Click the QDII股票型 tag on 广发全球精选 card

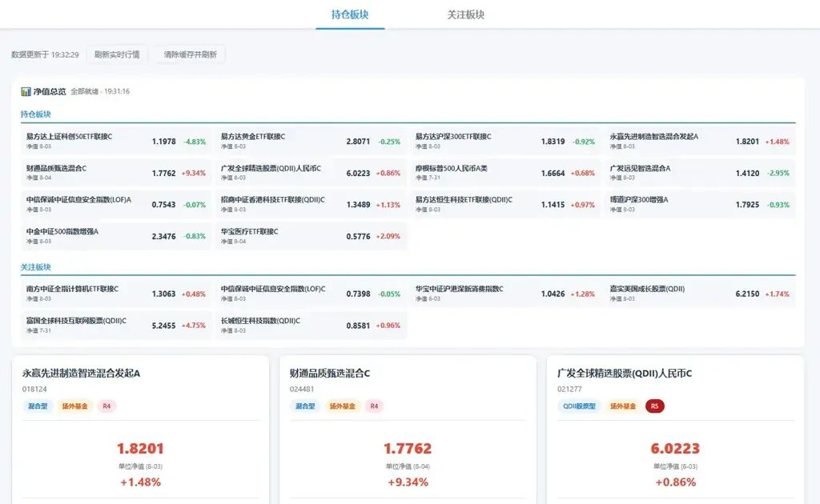(x=580, y=406)
